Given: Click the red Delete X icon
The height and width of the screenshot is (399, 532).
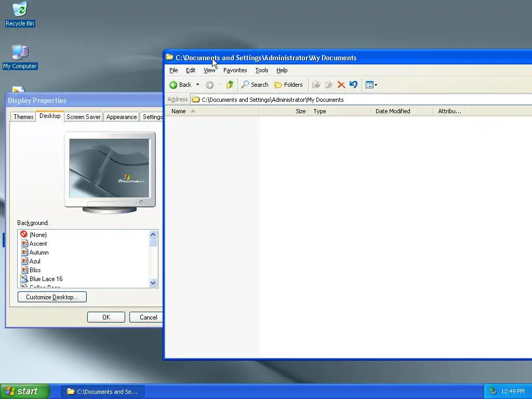Looking at the screenshot, I should click(x=341, y=85).
